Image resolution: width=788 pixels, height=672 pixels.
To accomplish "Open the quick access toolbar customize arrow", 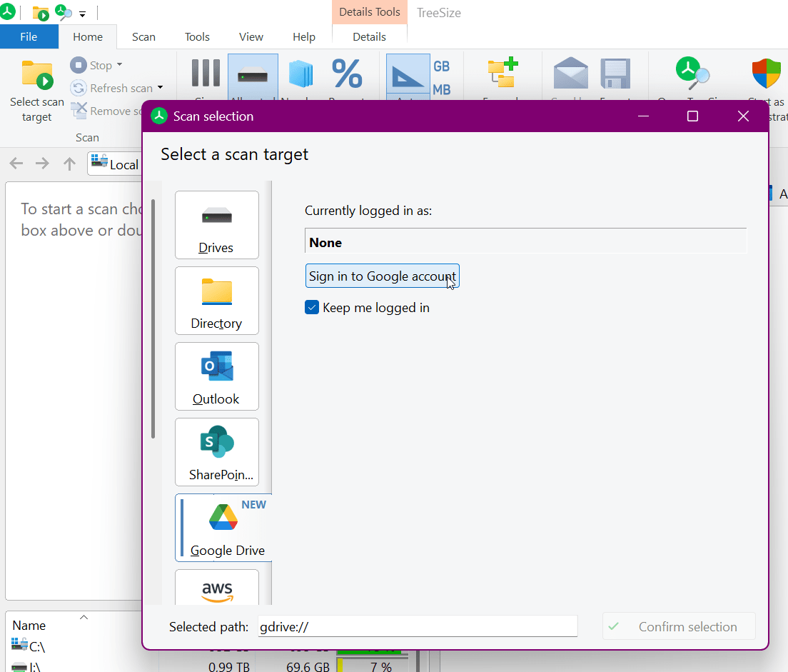I will (83, 14).
